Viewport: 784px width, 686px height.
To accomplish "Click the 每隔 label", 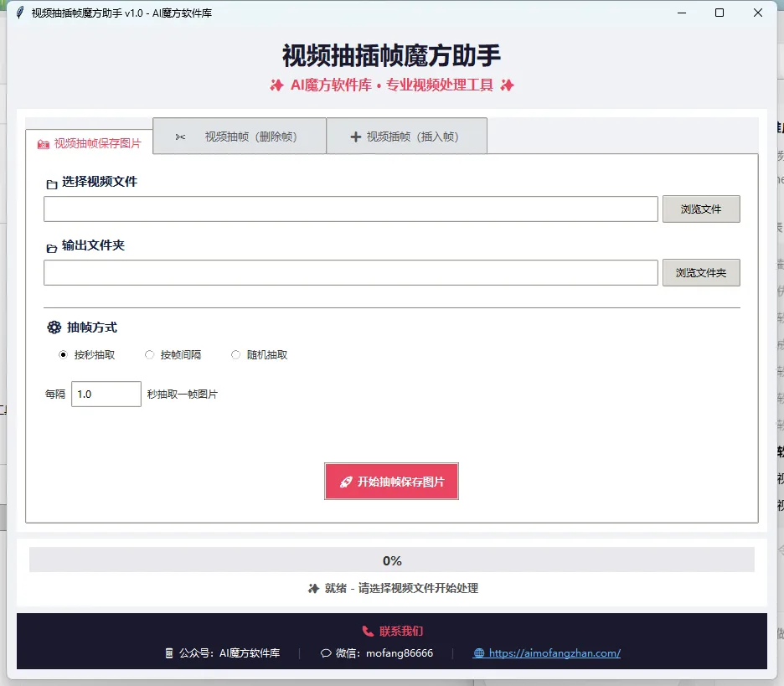I will [55, 394].
